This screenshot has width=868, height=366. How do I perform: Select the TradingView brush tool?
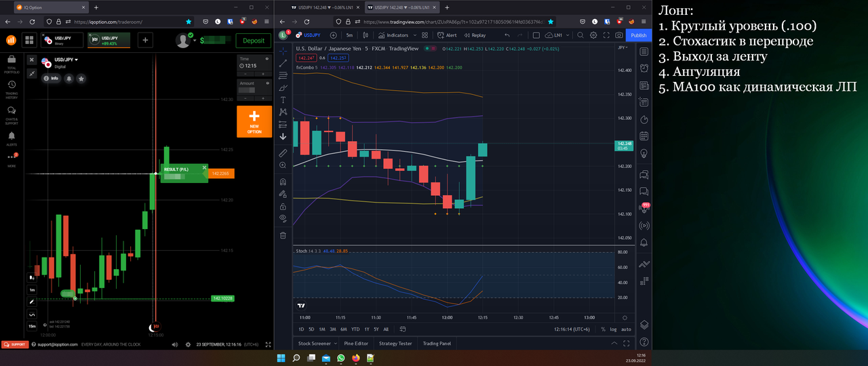point(283,87)
